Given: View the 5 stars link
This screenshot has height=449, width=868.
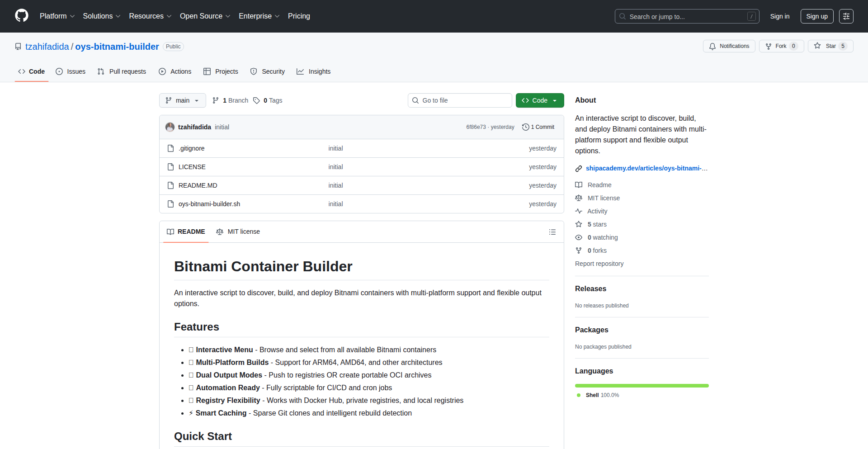Looking at the screenshot, I should click(591, 224).
